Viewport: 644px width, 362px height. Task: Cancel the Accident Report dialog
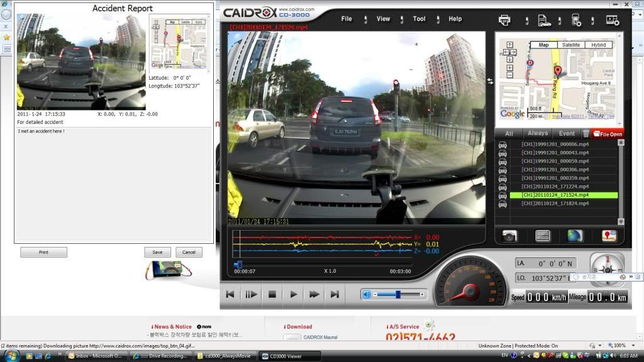189,252
